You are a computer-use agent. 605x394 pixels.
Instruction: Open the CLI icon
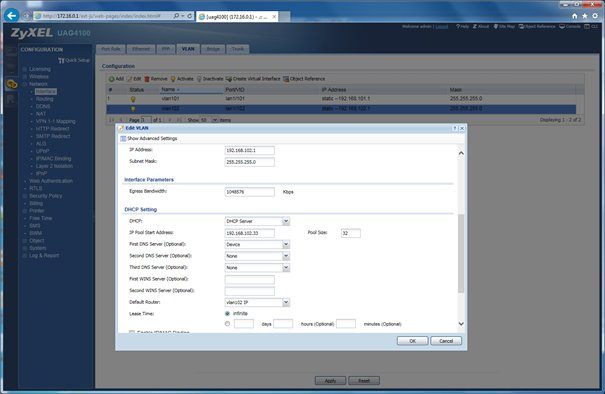point(587,27)
